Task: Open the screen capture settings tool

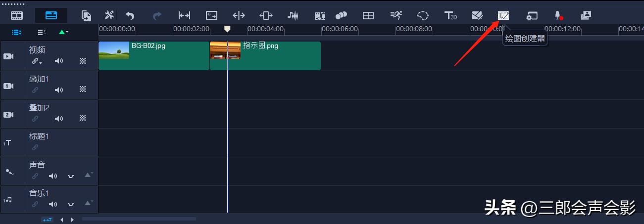Action: 532,16
